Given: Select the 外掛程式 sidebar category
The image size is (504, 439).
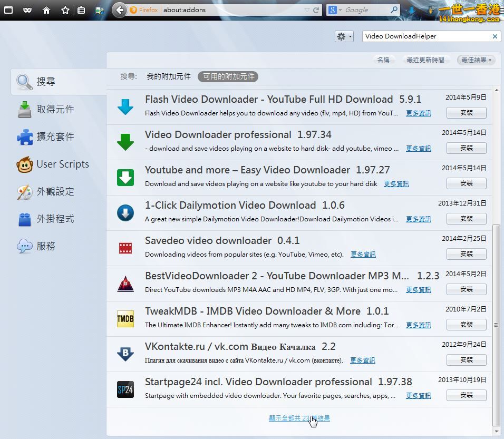Looking at the screenshot, I should (59, 219).
